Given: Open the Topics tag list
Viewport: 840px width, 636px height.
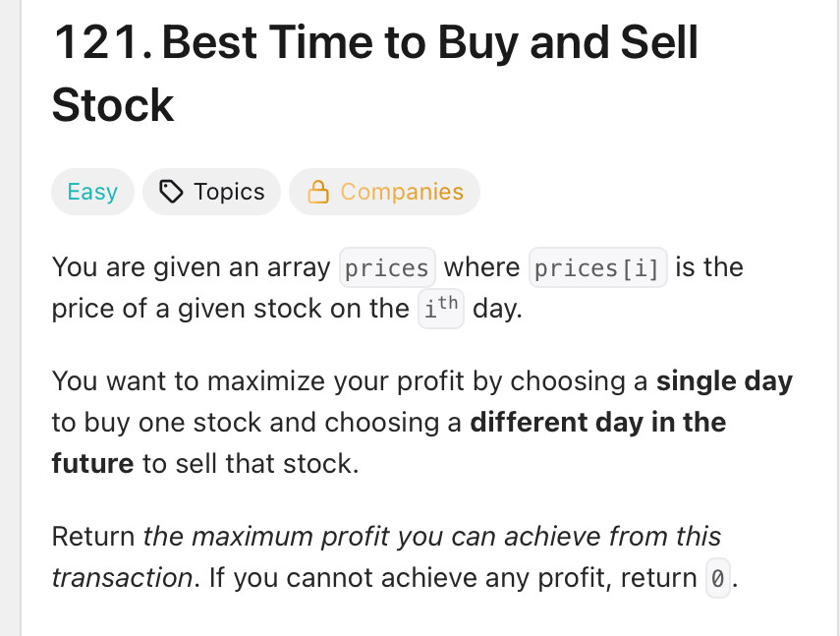Looking at the screenshot, I should (x=211, y=192).
